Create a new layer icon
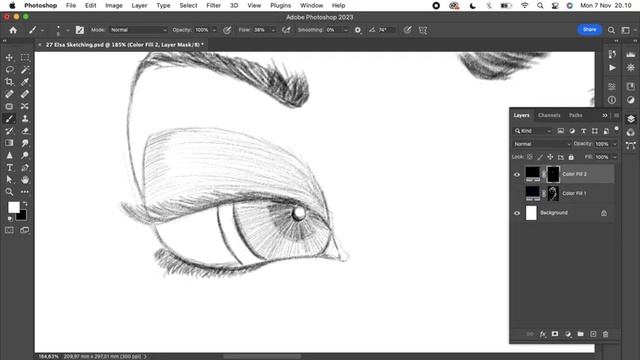640x360 pixels. (x=593, y=334)
